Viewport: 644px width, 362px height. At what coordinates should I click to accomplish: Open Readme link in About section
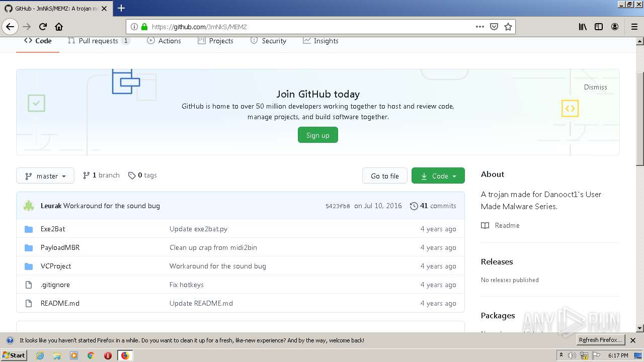pos(501,225)
